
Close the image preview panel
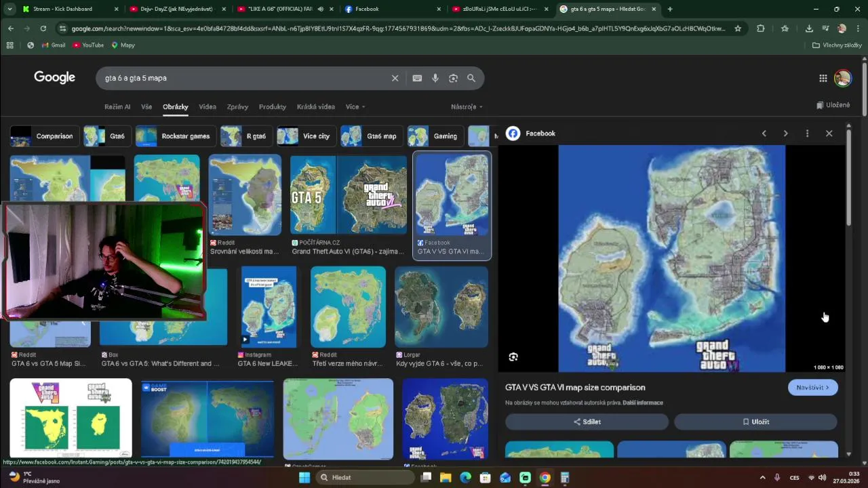[829, 134]
